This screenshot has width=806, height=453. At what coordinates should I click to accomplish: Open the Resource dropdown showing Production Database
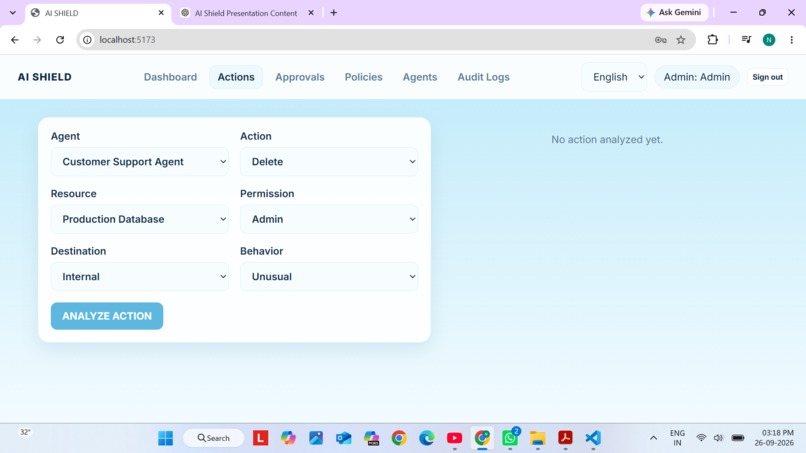[x=140, y=219]
